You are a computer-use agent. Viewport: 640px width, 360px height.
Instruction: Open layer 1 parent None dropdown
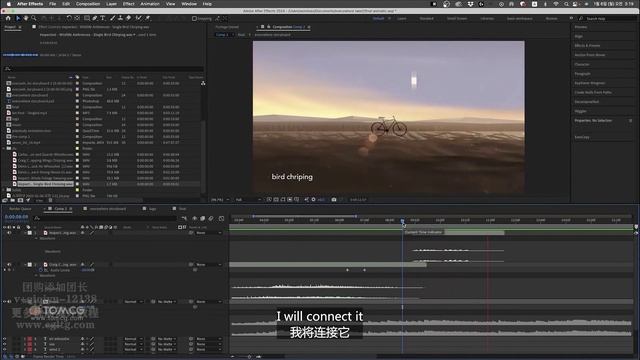tap(209, 233)
